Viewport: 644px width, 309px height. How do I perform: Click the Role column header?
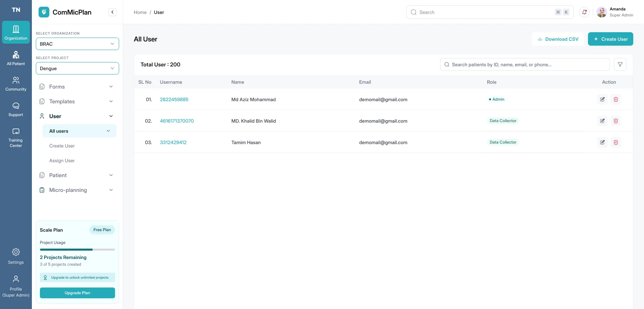coord(491,82)
